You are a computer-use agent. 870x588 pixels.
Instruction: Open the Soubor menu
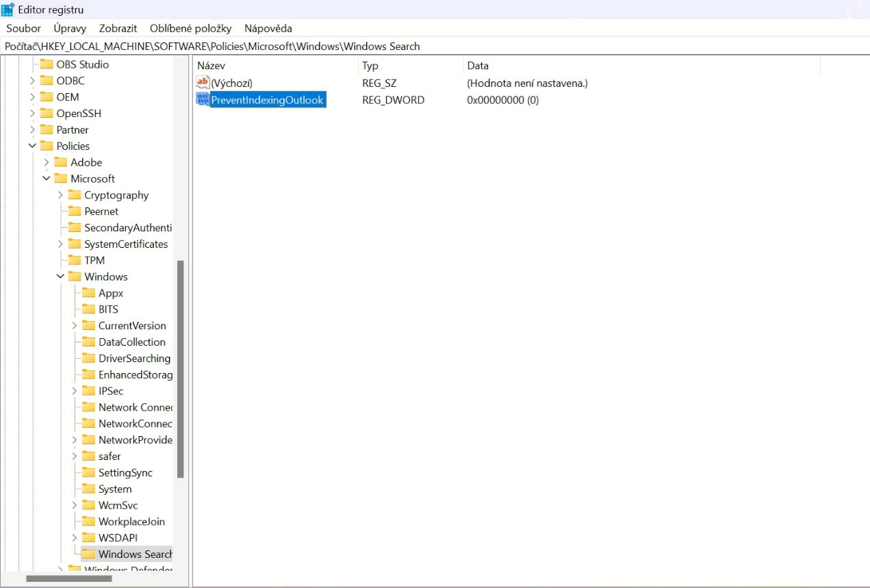pyautogui.click(x=24, y=28)
